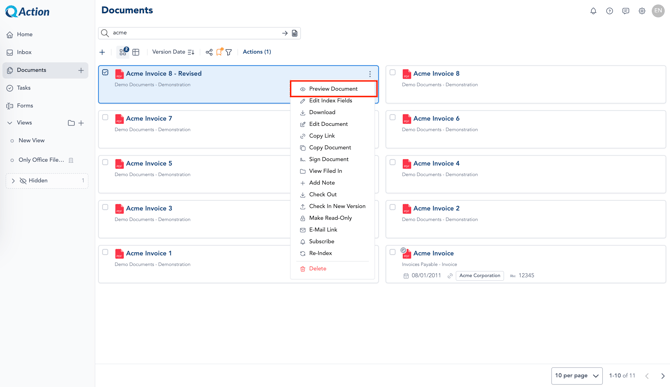Click the search magnifier icon

click(x=105, y=33)
